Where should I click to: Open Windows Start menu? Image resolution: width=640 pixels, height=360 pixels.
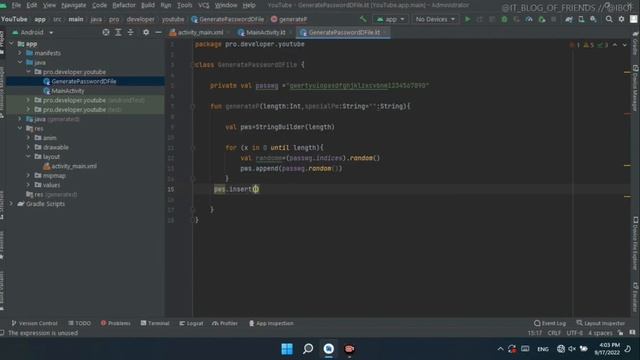(x=287, y=349)
